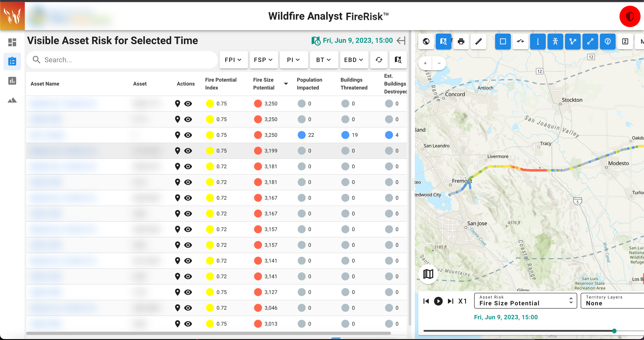The width and height of the screenshot is (644, 340).
Task: Open the bar chart sidebar icon
Action: point(12,81)
